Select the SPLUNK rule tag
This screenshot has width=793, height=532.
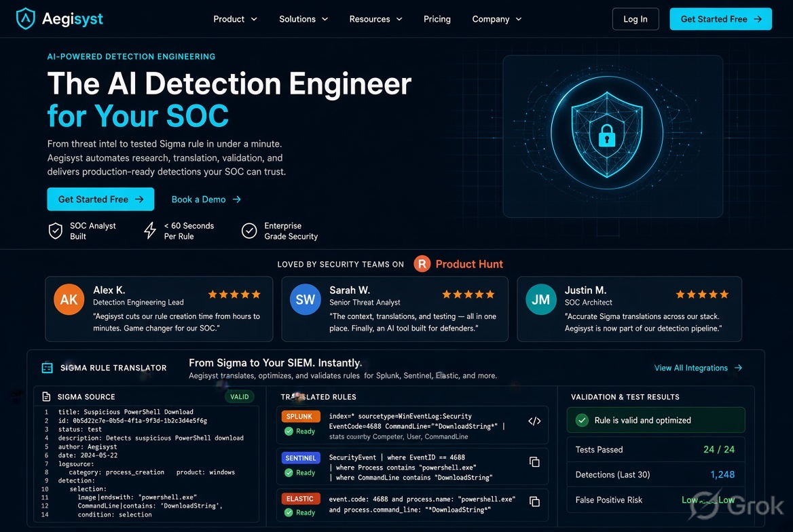(300, 416)
